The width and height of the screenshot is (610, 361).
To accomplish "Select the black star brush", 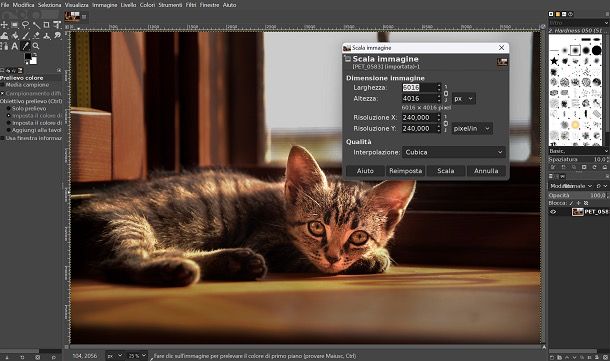I will [x=554, y=61].
